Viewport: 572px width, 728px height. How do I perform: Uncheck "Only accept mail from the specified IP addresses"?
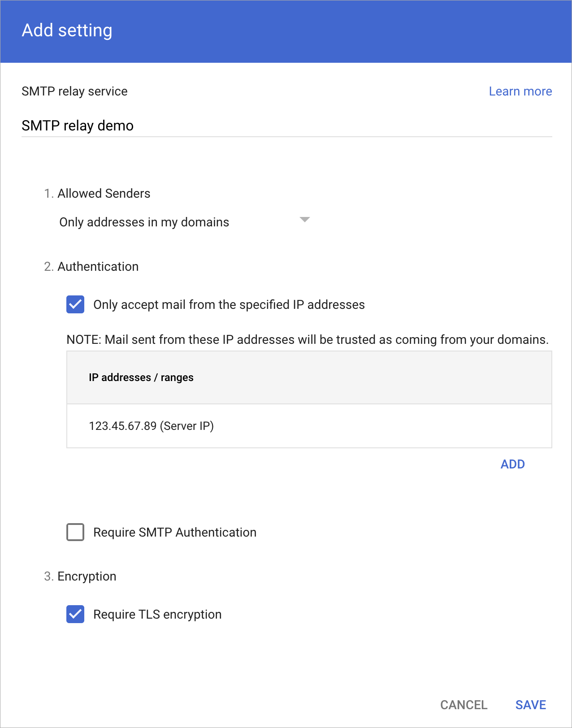(x=75, y=305)
